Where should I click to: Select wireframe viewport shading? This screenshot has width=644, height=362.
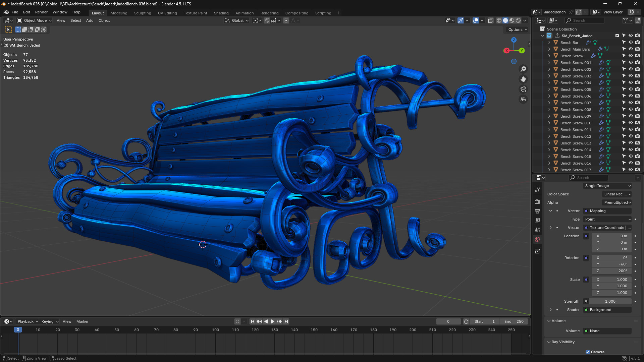pos(499,20)
